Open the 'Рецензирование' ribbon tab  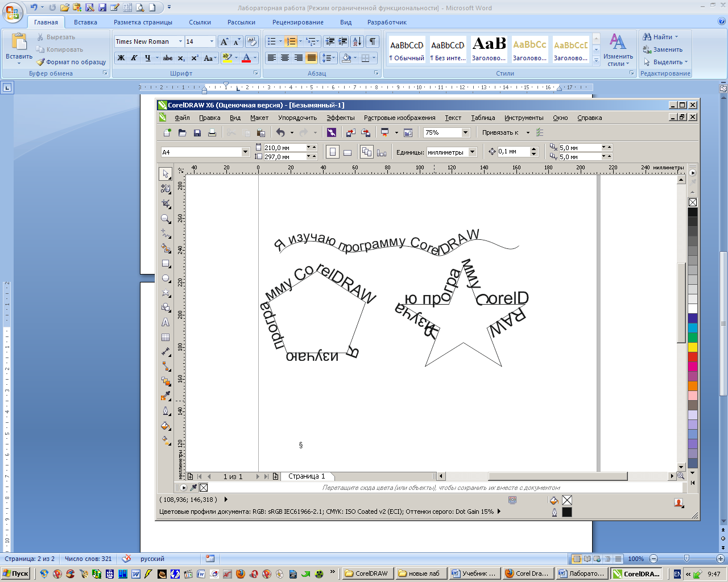[x=298, y=22]
